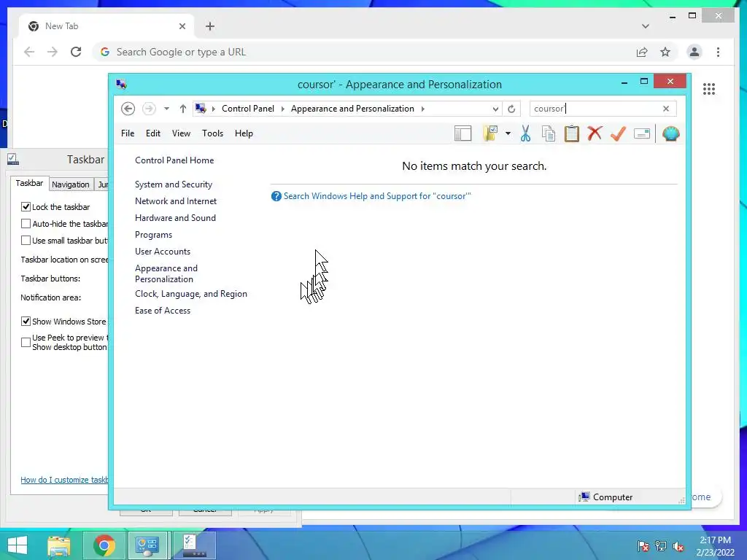Enable Use Peek to preview checkbox
The image size is (747, 560).
click(26, 343)
